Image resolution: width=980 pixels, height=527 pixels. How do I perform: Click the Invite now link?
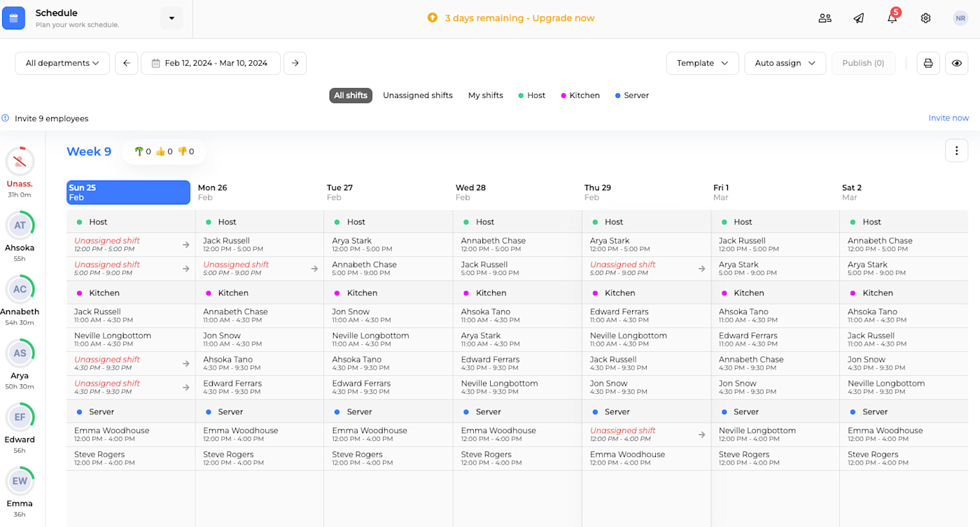click(948, 118)
